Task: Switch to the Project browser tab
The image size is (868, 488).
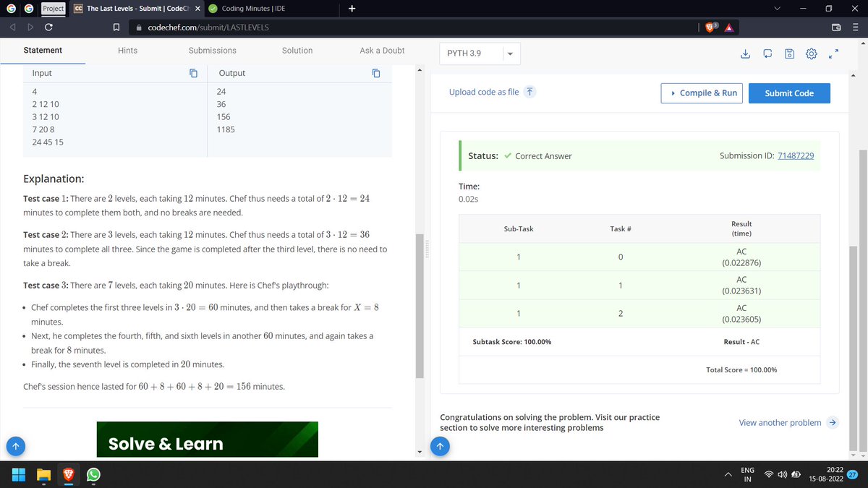Action: click(x=53, y=9)
